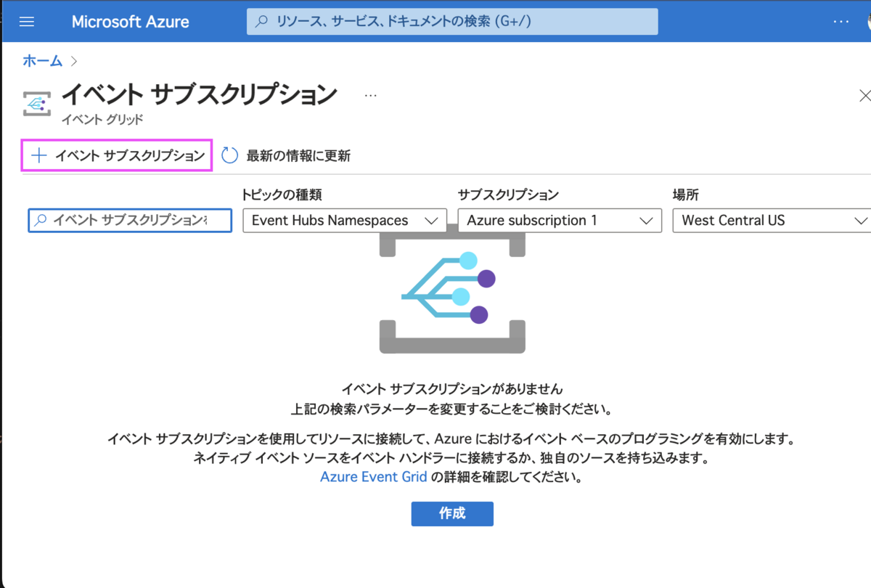This screenshot has height=588, width=871.
Task: Focus the イベント サブスクリプション filter field
Action: tap(130, 220)
